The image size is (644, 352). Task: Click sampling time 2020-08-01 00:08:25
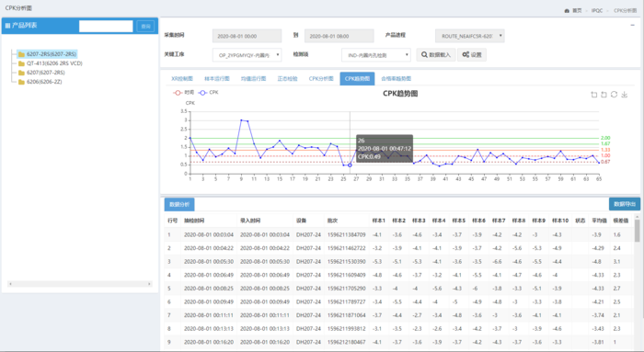[x=209, y=289]
